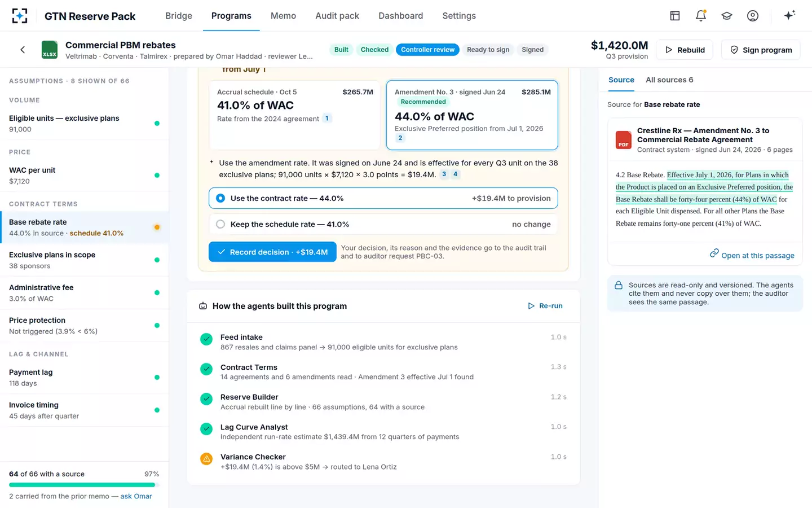The height and width of the screenshot is (508, 812).
Task: Click the 'ask Omar' link
Action: (x=136, y=496)
